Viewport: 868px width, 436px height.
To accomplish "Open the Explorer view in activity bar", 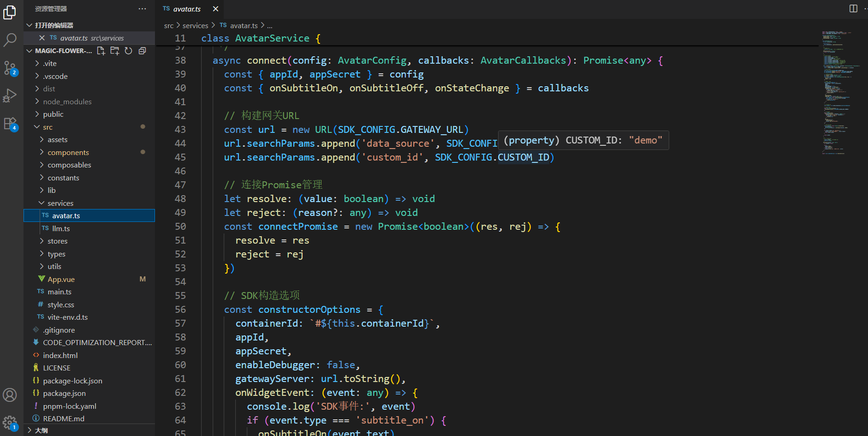I will [10, 12].
